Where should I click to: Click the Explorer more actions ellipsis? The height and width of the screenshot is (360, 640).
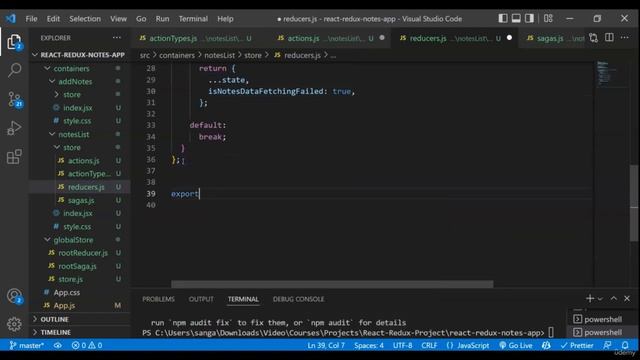coord(117,38)
